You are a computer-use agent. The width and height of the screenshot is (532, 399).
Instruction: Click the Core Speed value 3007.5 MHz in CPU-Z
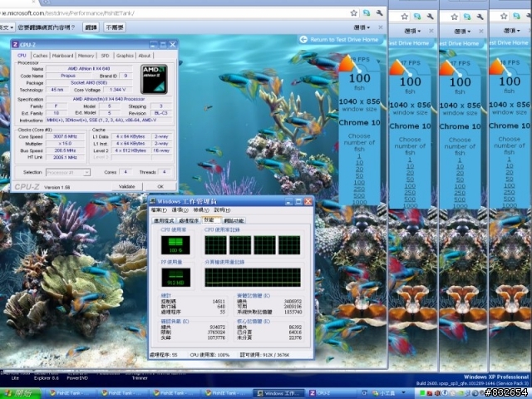(x=65, y=136)
